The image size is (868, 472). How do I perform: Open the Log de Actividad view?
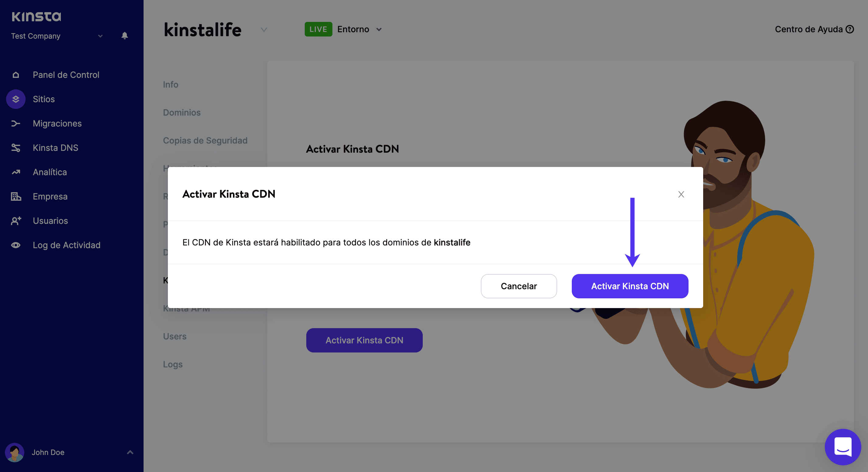click(x=66, y=245)
